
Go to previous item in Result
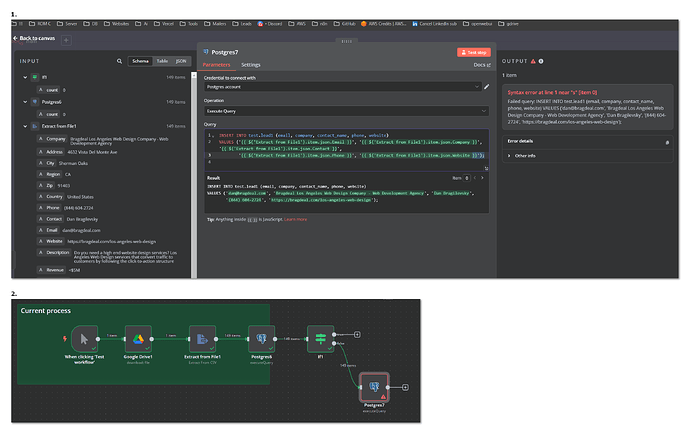point(475,178)
